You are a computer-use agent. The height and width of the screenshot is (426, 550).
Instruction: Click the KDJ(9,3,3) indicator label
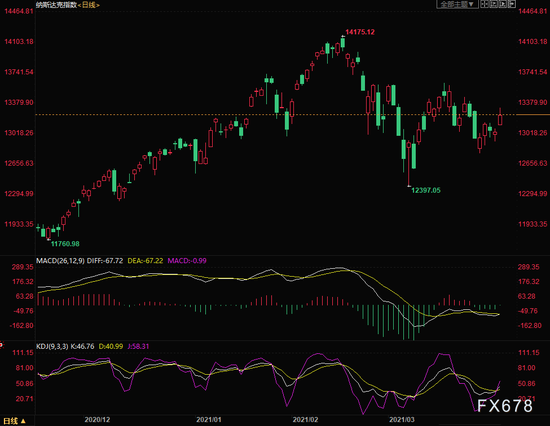tap(52, 346)
